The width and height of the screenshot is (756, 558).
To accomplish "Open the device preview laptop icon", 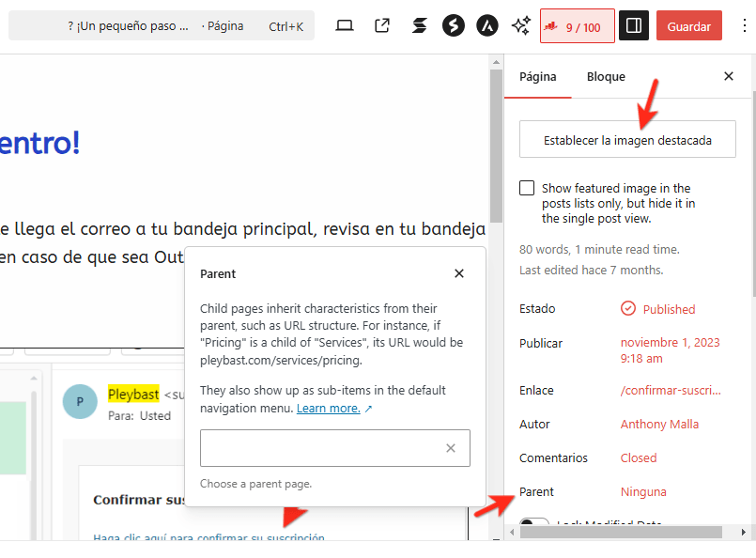I will (345, 25).
